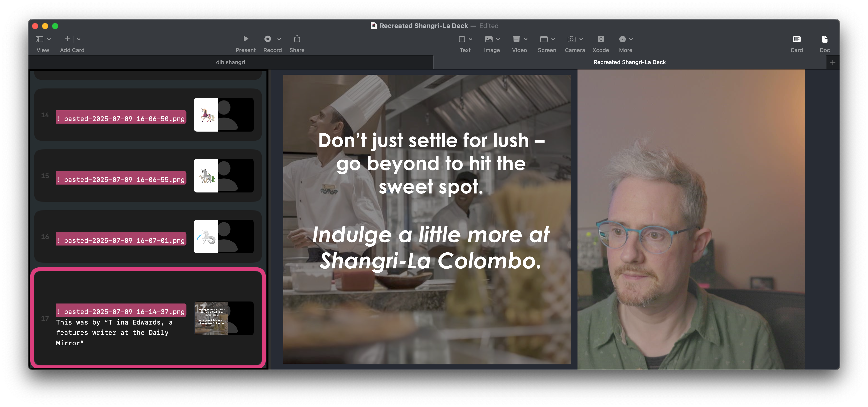Select card 16 in the outline
The height and width of the screenshot is (407, 868).
tap(148, 236)
